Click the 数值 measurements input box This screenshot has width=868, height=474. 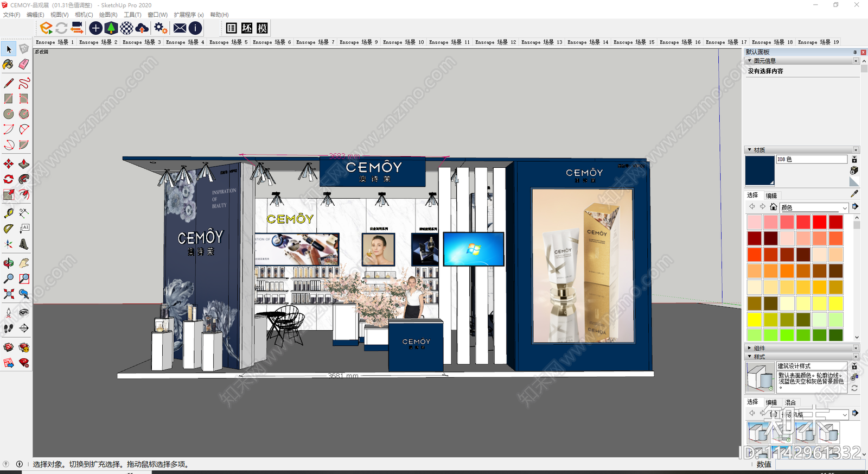point(819,464)
